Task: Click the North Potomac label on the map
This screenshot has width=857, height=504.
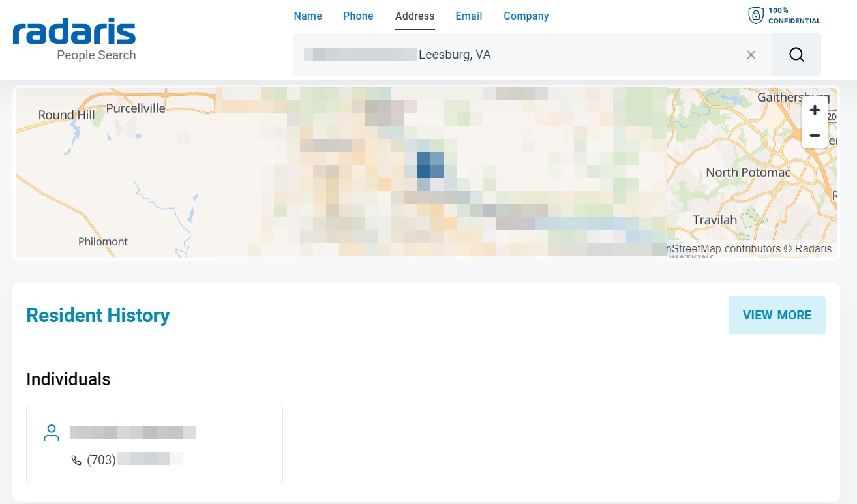Action: click(747, 172)
